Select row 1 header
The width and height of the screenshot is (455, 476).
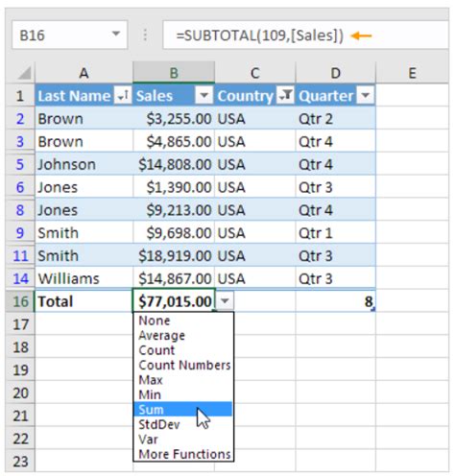[20, 96]
